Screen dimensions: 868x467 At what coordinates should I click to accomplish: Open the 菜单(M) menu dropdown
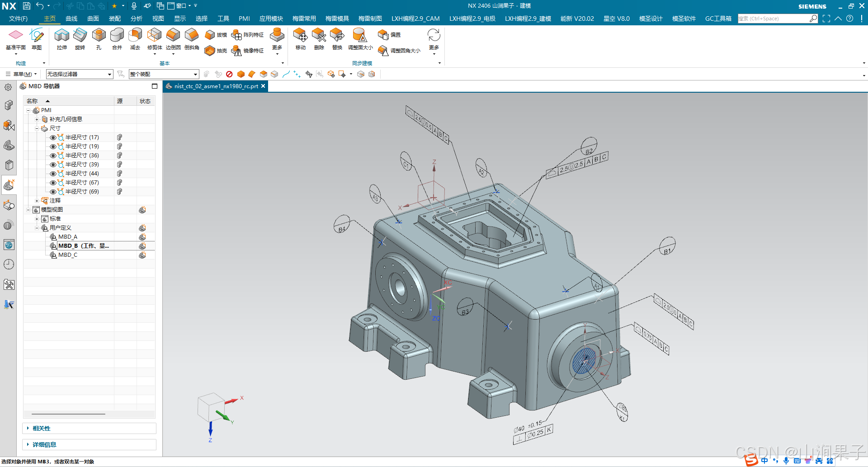[21, 74]
